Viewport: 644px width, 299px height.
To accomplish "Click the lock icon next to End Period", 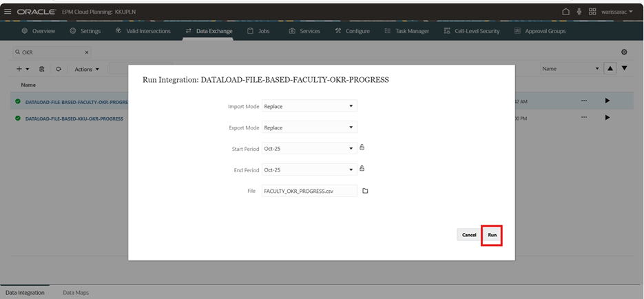I will coord(362,169).
